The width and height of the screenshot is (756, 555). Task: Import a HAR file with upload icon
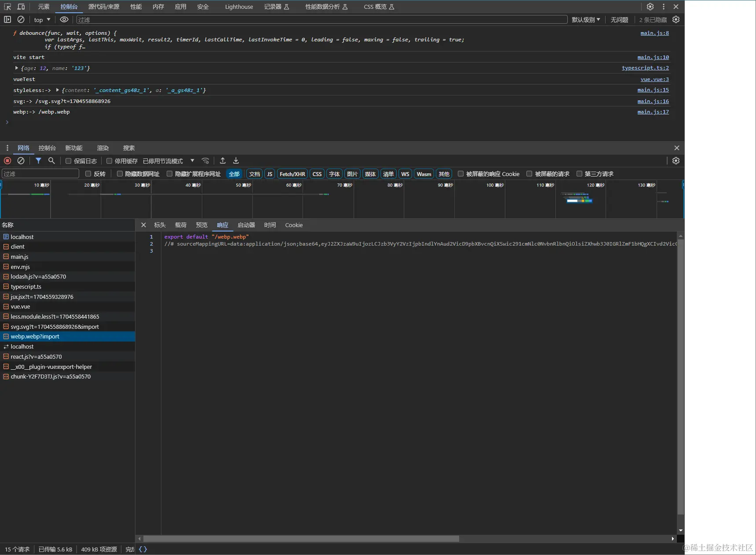[223, 161]
